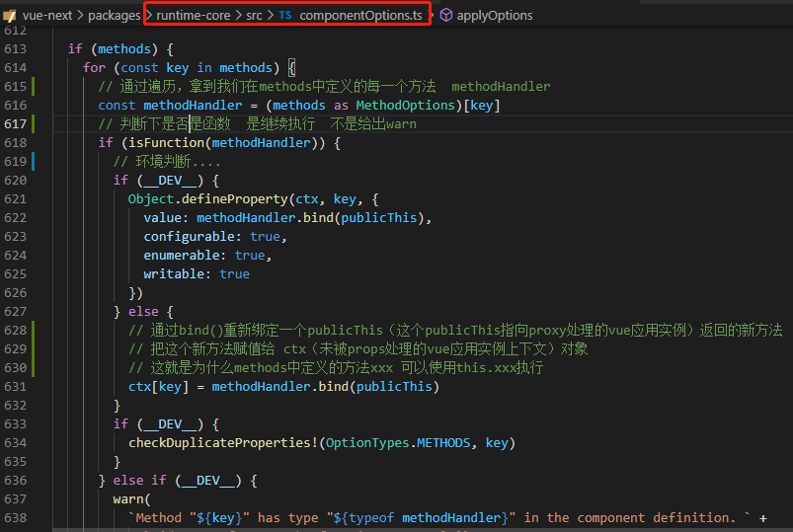Viewport: 793px width, 532px height.
Task: Click the blue change marker at line 619
Action: 34,161
